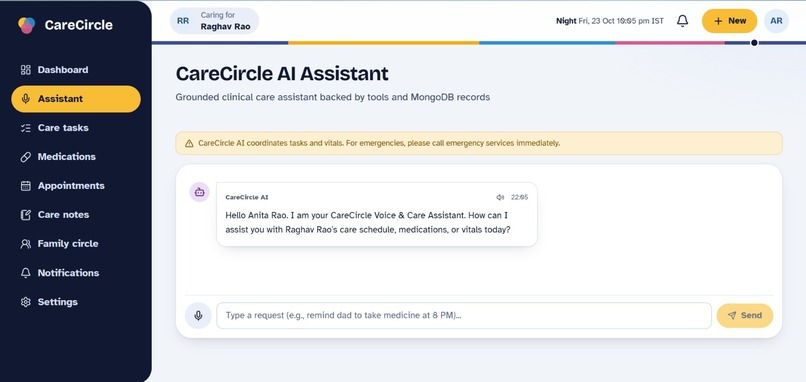Click the Caring for Raghav Rao selector
Viewport: 806px width, 382px height.
pyautogui.click(x=214, y=21)
